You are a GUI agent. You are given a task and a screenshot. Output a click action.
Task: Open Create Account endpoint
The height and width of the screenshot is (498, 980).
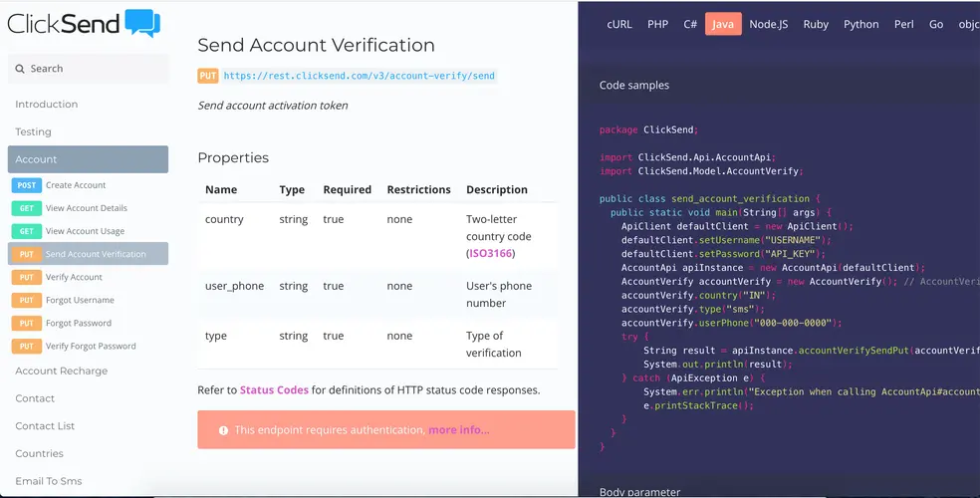point(76,185)
